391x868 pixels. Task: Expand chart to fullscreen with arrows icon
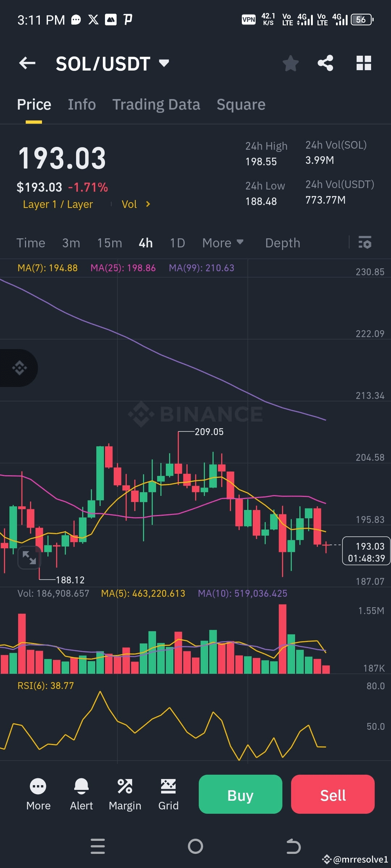tap(29, 558)
